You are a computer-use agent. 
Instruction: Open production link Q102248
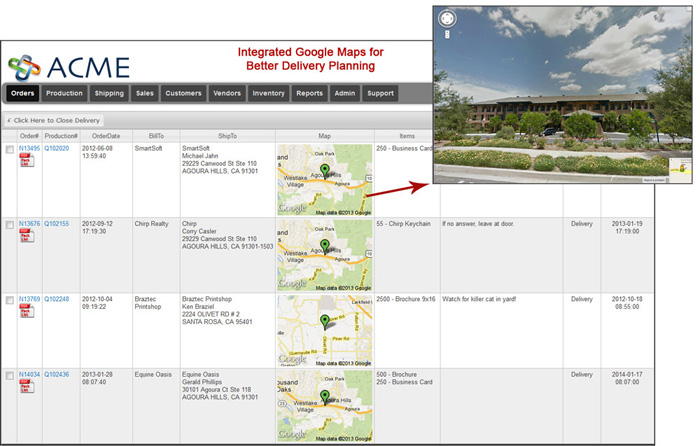tap(57, 299)
